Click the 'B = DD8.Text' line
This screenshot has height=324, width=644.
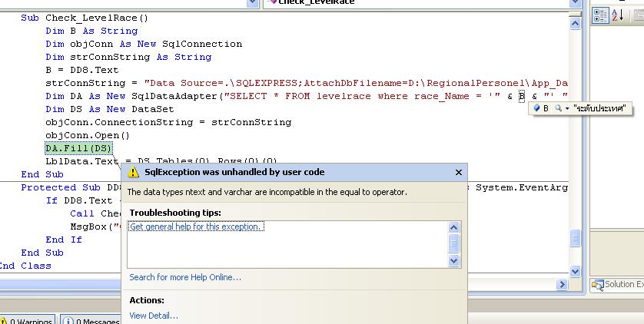pyautogui.click(x=82, y=70)
